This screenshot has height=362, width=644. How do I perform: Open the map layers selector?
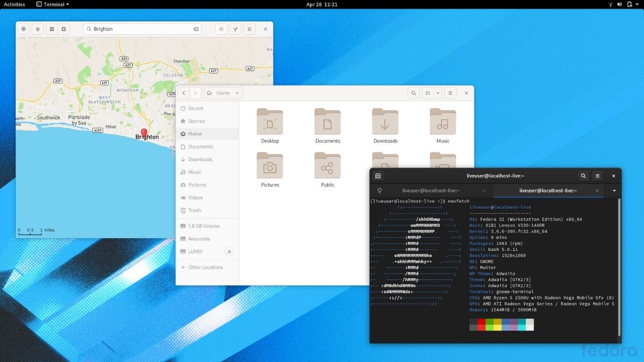tap(37, 29)
